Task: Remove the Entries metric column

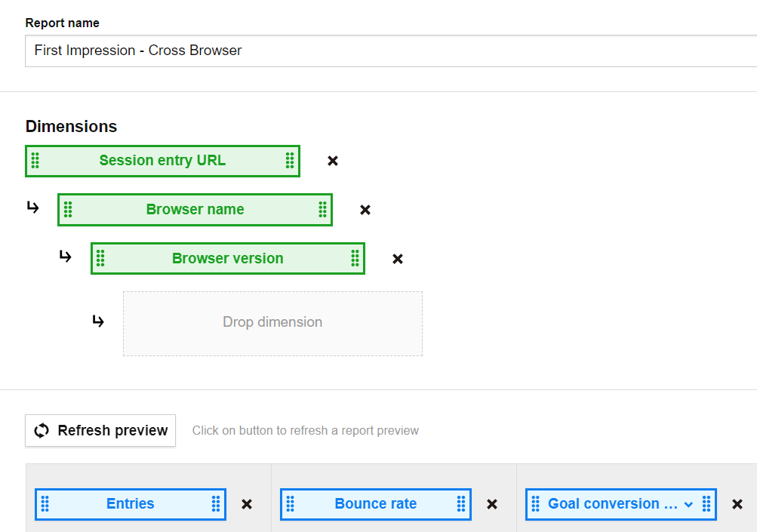Action: coord(247,504)
